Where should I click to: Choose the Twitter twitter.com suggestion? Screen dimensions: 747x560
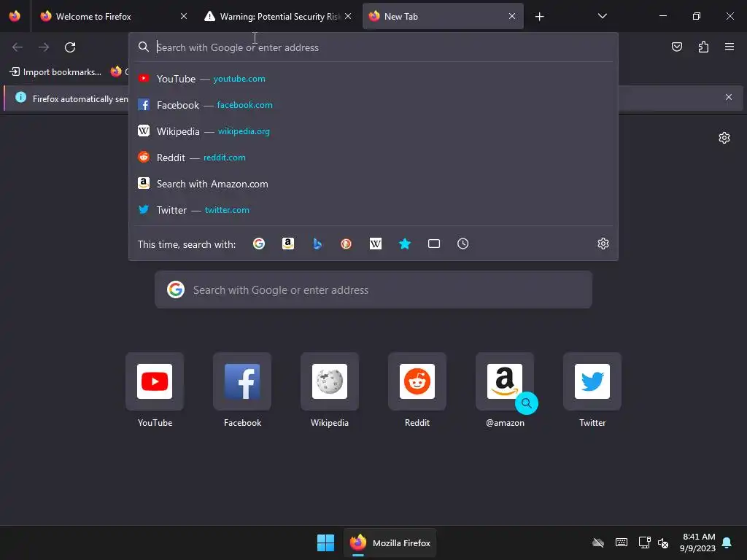[x=373, y=210]
